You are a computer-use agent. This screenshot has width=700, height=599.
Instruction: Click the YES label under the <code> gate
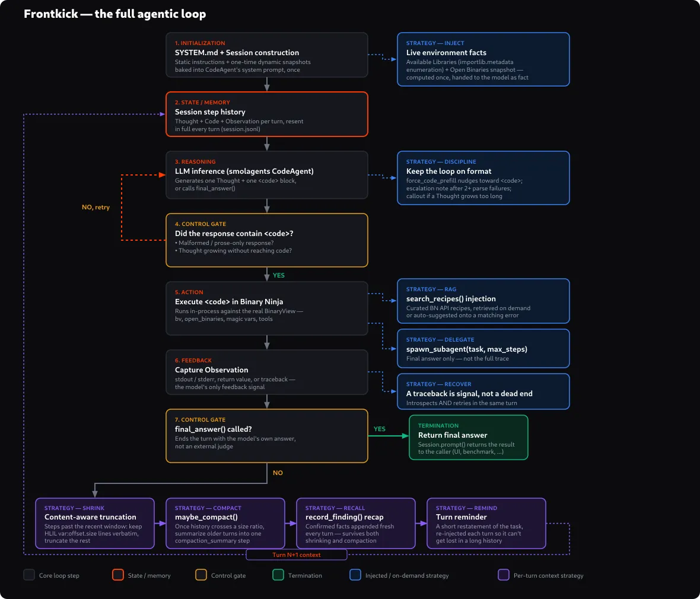[x=279, y=275]
